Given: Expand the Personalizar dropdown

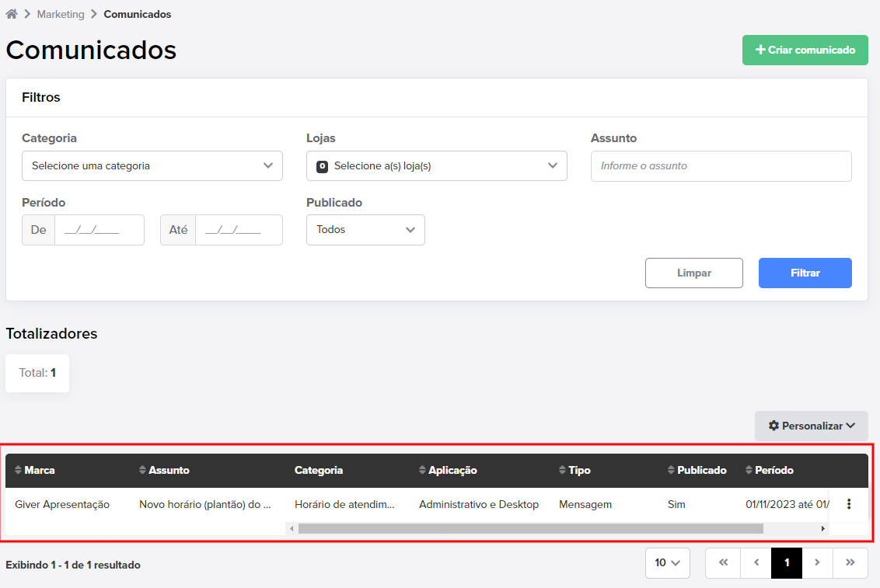Looking at the screenshot, I should pos(811,426).
